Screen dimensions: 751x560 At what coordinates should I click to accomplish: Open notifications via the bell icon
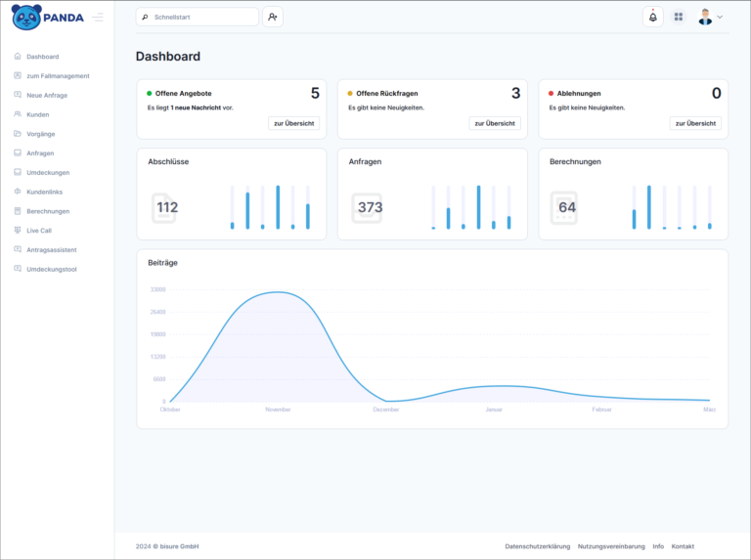coord(652,17)
